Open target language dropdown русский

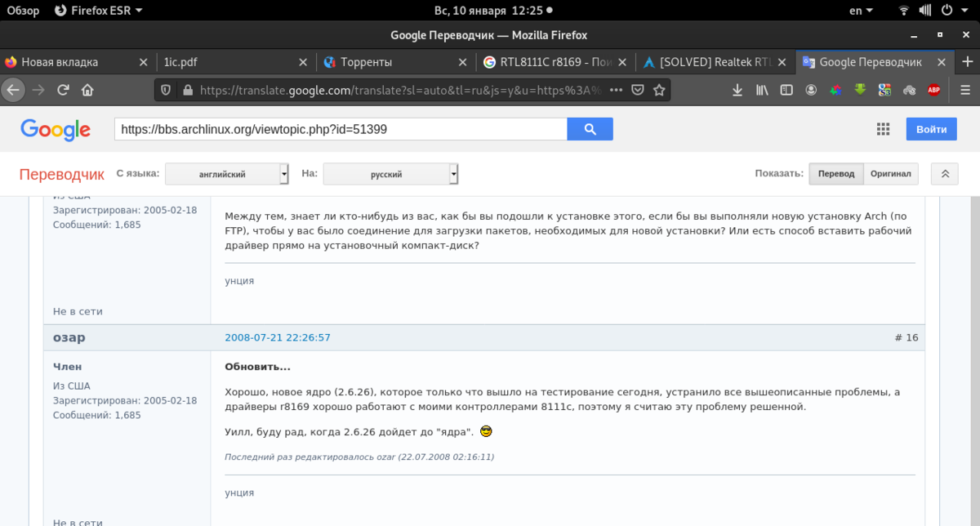pos(390,174)
